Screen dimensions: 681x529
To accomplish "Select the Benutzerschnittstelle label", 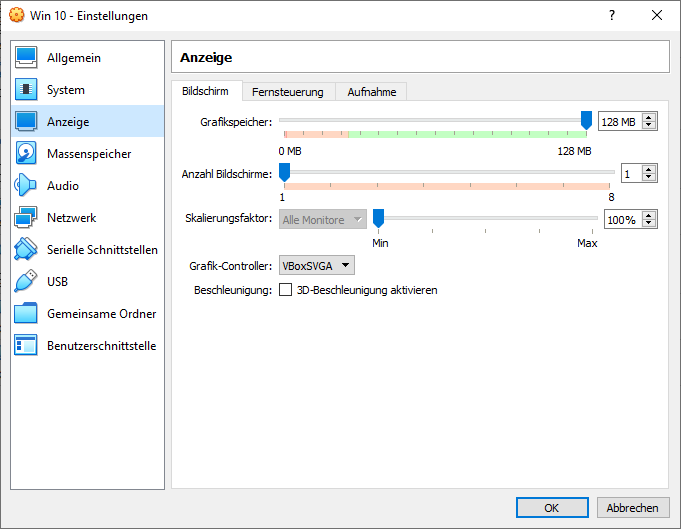I will click(101, 346).
